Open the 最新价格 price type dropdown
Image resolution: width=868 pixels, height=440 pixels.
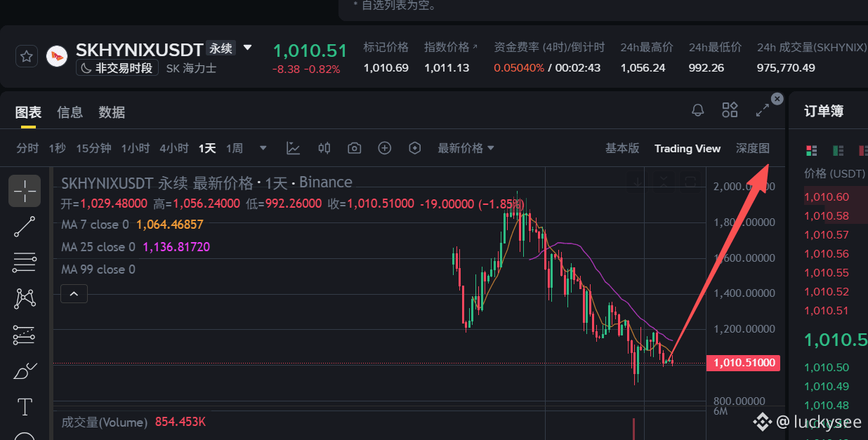click(x=466, y=148)
